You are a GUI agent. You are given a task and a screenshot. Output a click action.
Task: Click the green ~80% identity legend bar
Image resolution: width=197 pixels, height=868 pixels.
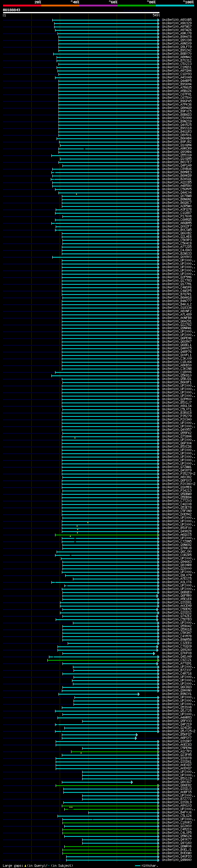137,6
